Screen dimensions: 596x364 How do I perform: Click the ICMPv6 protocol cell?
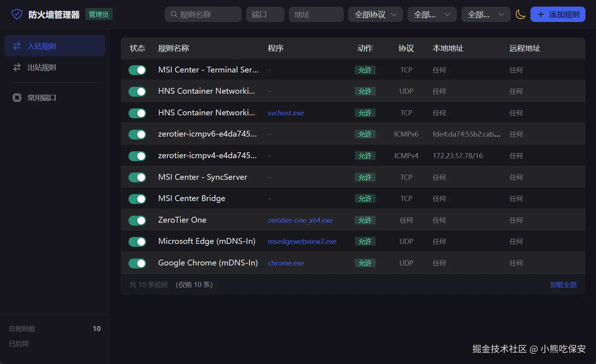pyautogui.click(x=406, y=134)
